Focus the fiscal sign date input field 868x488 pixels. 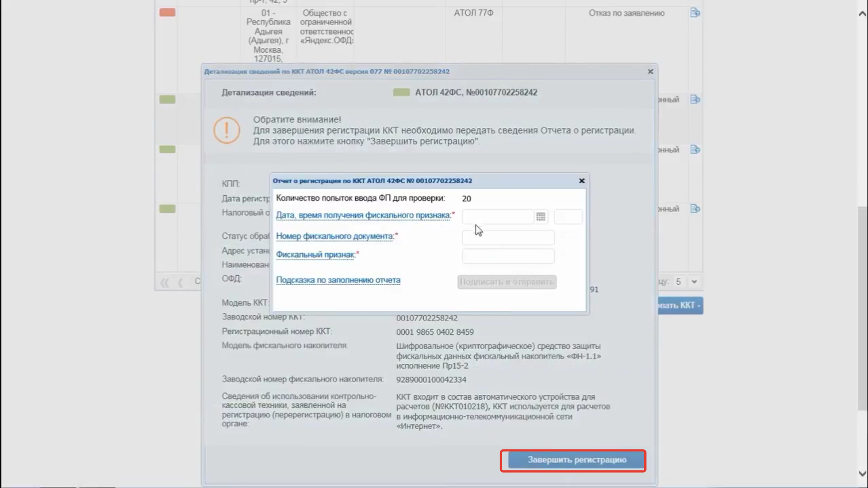pos(497,217)
